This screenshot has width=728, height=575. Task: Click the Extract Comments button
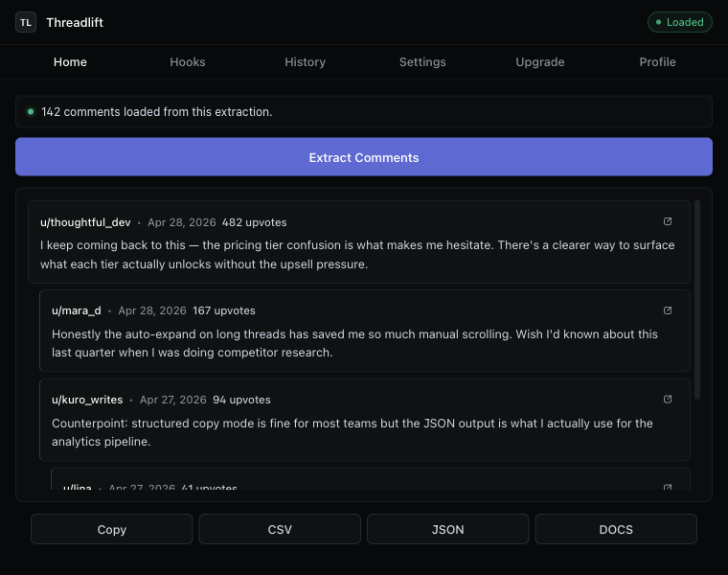point(364,156)
